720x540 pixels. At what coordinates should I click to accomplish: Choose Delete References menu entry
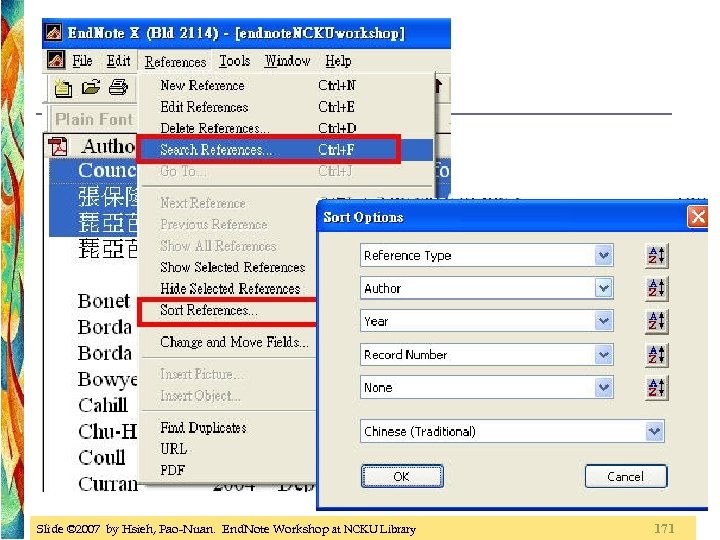click(287, 128)
